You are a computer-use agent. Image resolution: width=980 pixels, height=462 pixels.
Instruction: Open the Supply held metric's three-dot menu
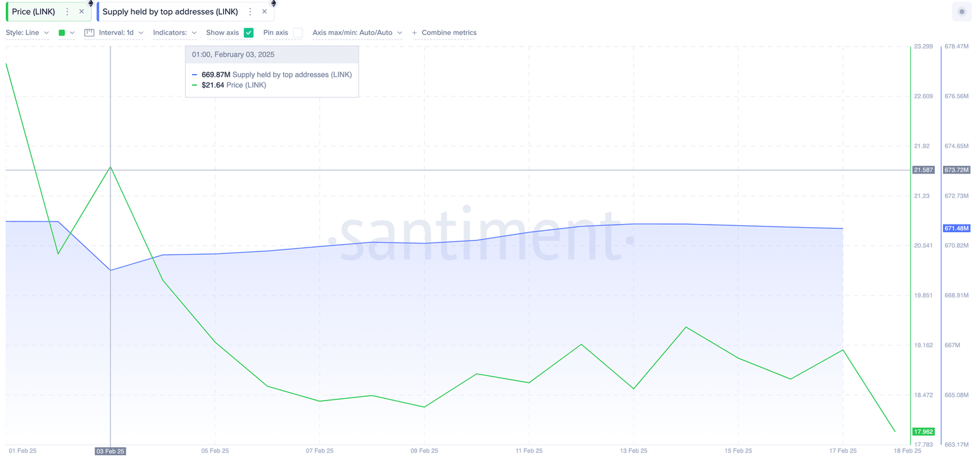point(249,11)
